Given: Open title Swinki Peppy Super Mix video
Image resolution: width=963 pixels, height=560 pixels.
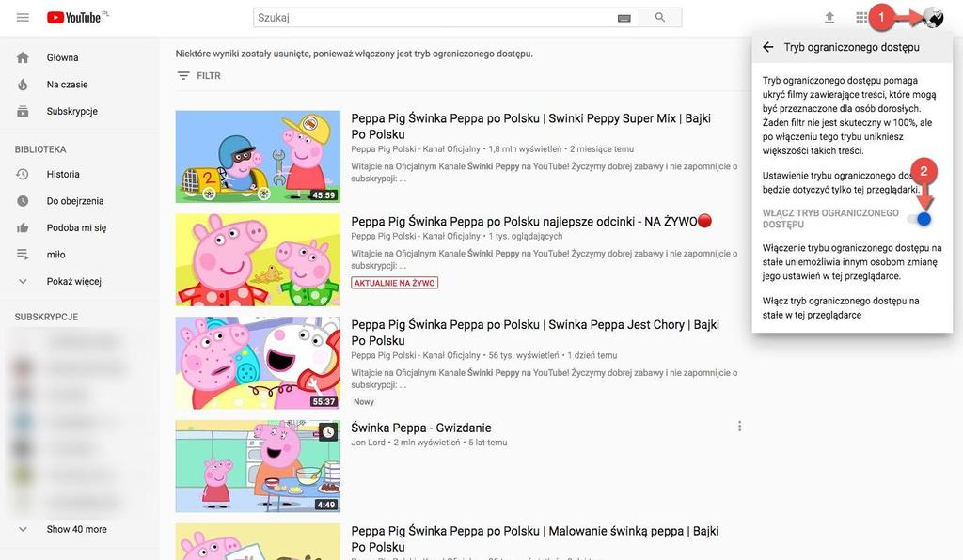Looking at the screenshot, I should [530, 126].
